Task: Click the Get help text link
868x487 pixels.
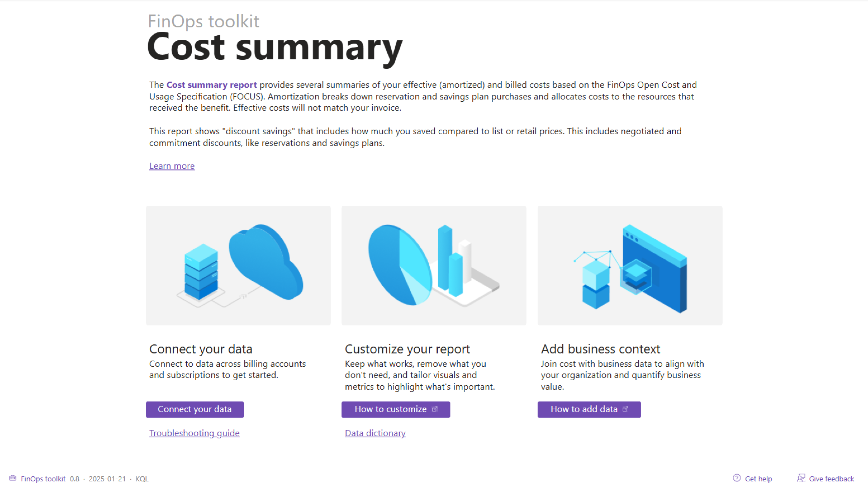Action: (x=758, y=479)
